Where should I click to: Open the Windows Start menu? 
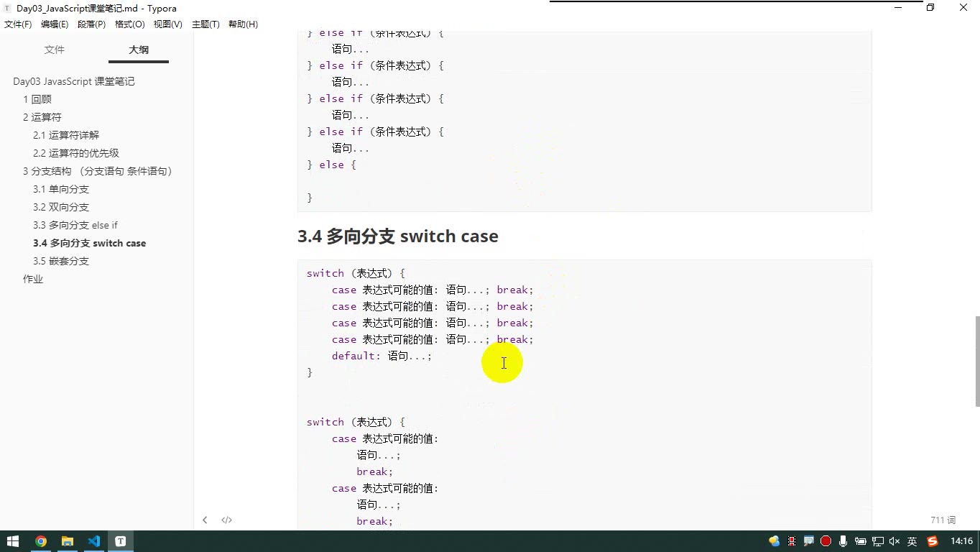(x=13, y=541)
